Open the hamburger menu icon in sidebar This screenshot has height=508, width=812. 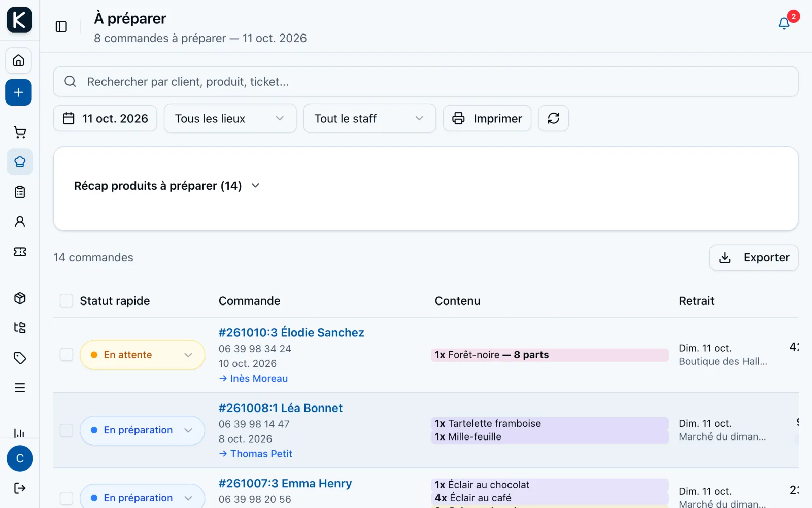click(x=20, y=388)
